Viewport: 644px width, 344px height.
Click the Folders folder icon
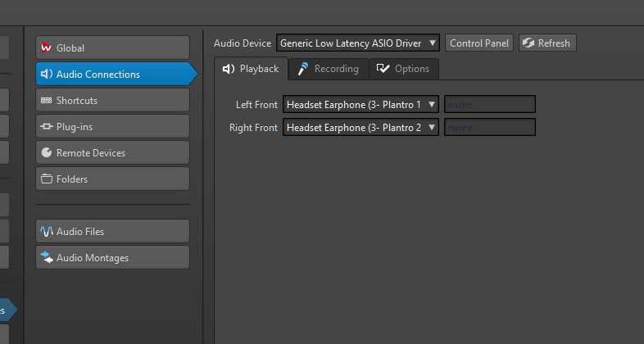(47, 179)
